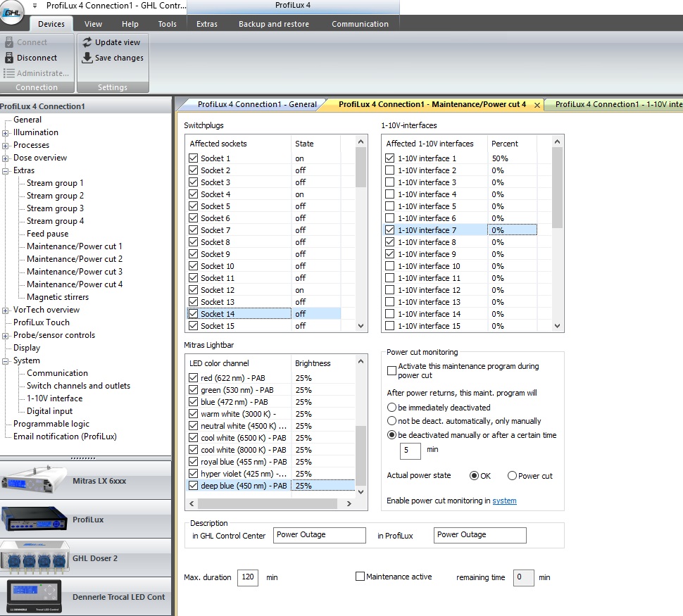Open the Tools ribbon tab
The image size is (683, 616).
pyautogui.click(x=168, y=24)
